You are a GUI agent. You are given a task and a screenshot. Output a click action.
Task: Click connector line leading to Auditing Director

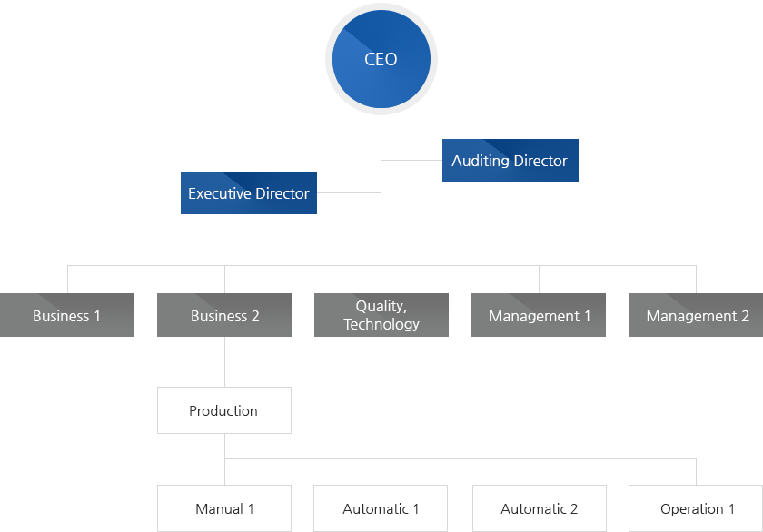click(x=411, y=160)
